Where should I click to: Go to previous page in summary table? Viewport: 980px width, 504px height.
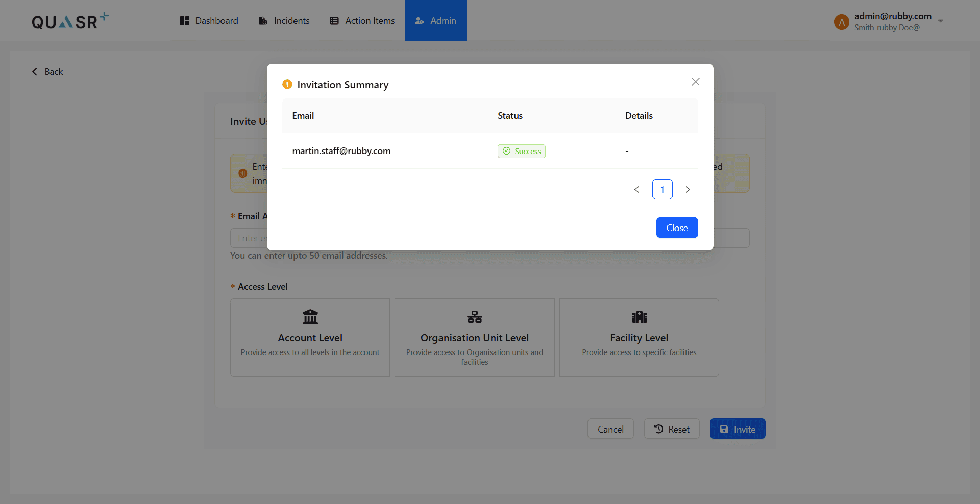pos(636,189)
